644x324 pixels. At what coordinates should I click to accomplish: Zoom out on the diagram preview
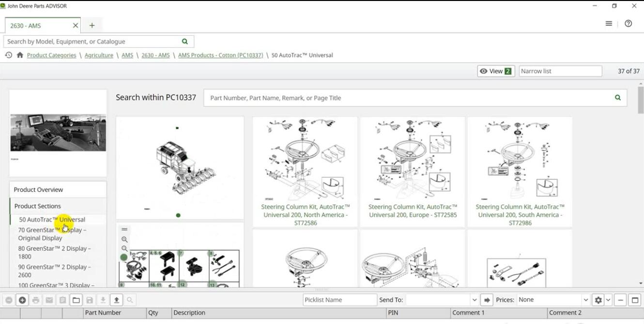click(124, 248)
